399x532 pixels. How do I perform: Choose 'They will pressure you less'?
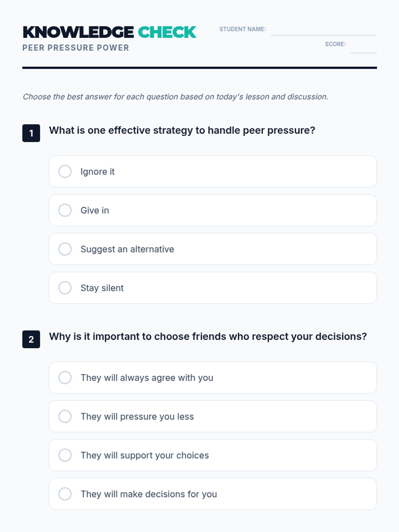pos(65,416)
